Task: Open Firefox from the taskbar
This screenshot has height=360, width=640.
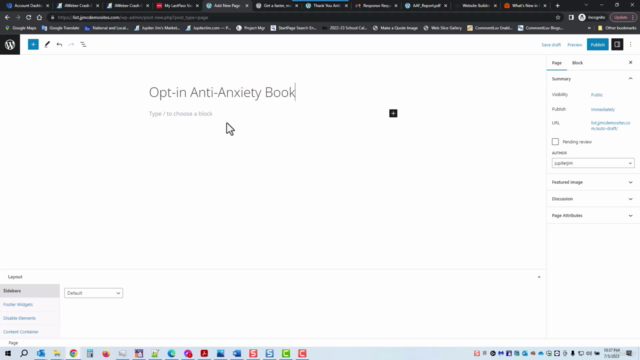Action: (x=106, y=353)
